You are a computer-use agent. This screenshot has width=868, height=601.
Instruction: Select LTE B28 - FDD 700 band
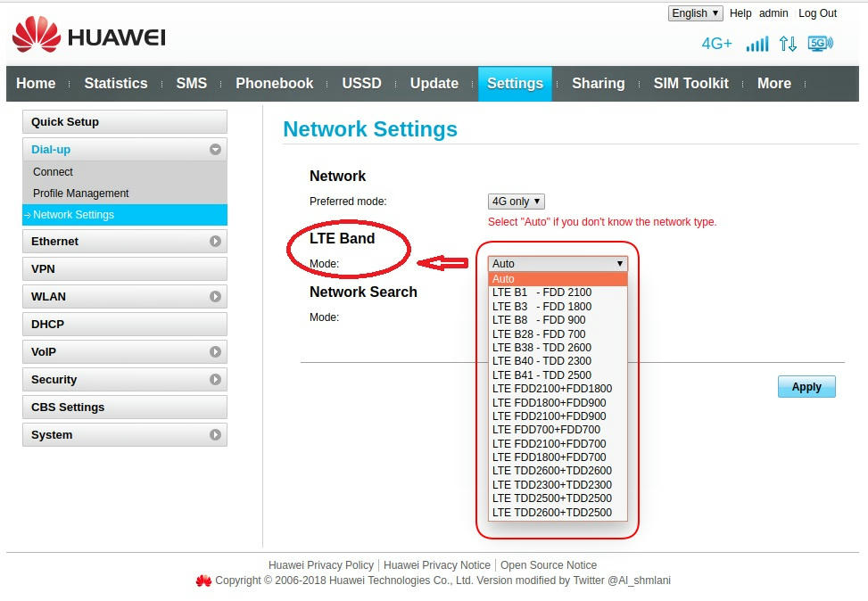(x=558, y=333)
